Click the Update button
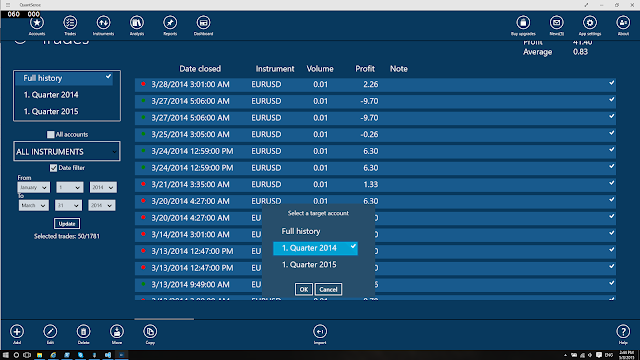640x360 pixels. point(67,224)
